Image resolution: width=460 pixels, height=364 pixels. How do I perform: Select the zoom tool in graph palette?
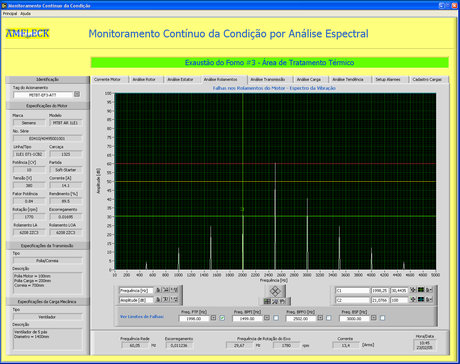click(x=275, y=301)
